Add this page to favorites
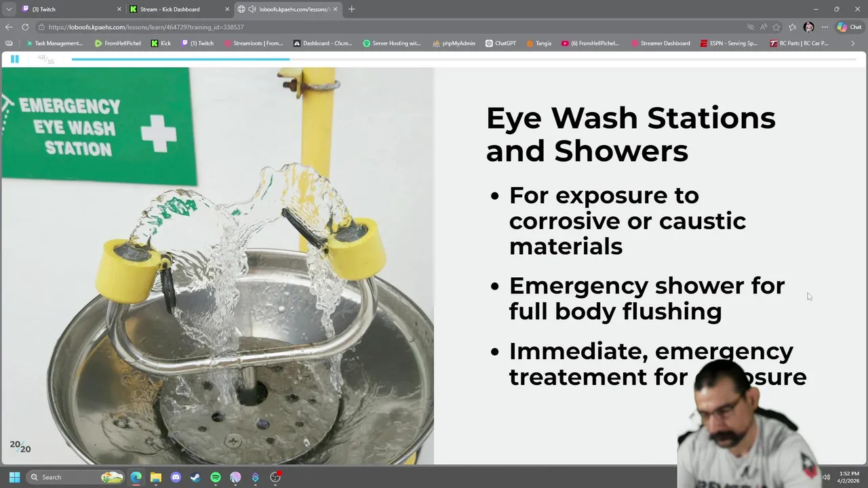The image size is (868, 488). [776, 27]
